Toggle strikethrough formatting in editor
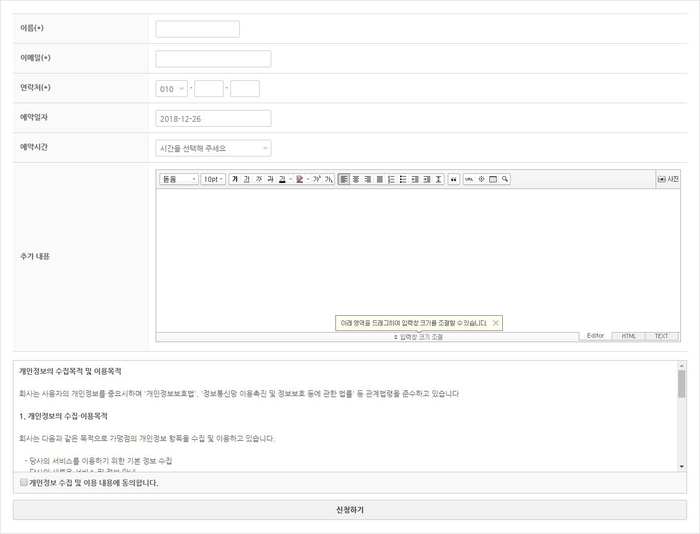Screen dimensions: 700x534 [x=270, y=179]
